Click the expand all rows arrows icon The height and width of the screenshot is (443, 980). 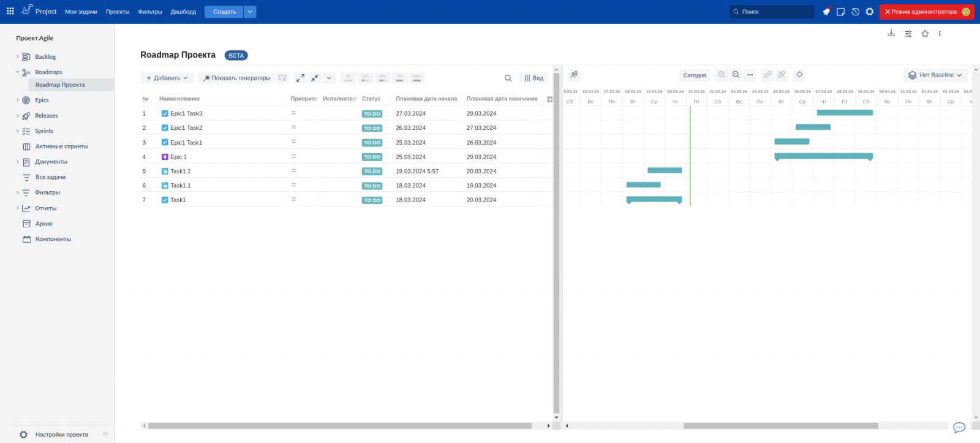coord(300,78)
